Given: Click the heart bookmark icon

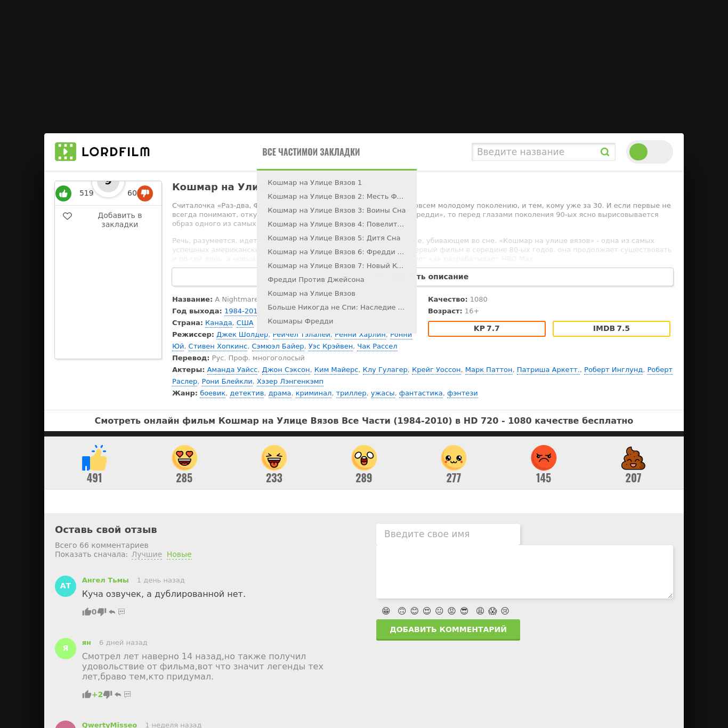Looking at the screenshot, I should point(67,216).
